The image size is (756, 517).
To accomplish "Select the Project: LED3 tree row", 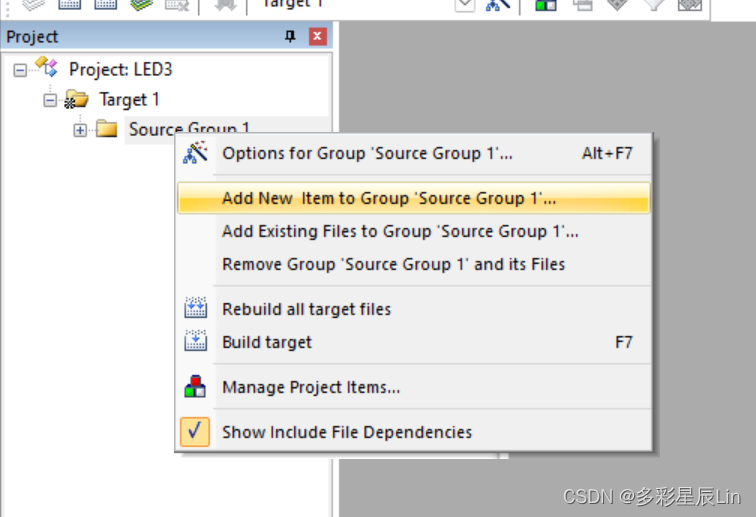I will coord(121,69).
